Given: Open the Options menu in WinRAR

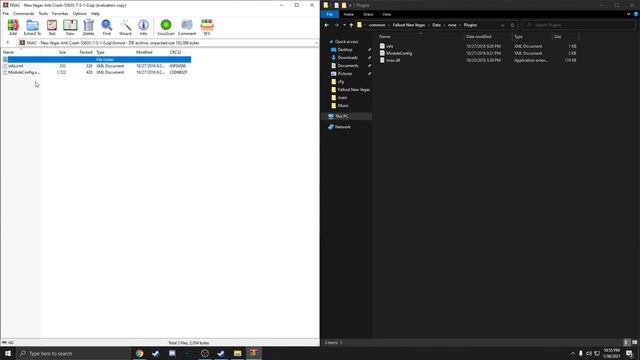Looking at the screenshot, I should pyautogui.click(x=80, y=13).
